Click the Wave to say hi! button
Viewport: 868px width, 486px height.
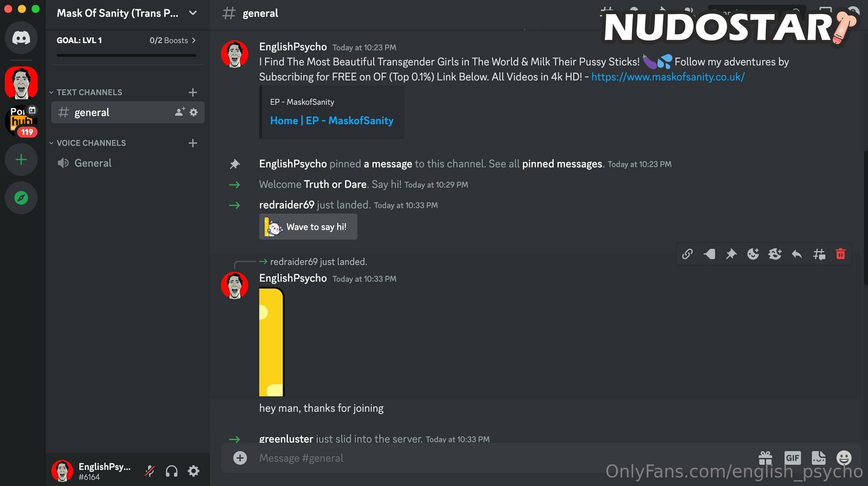tap(308, 227)
